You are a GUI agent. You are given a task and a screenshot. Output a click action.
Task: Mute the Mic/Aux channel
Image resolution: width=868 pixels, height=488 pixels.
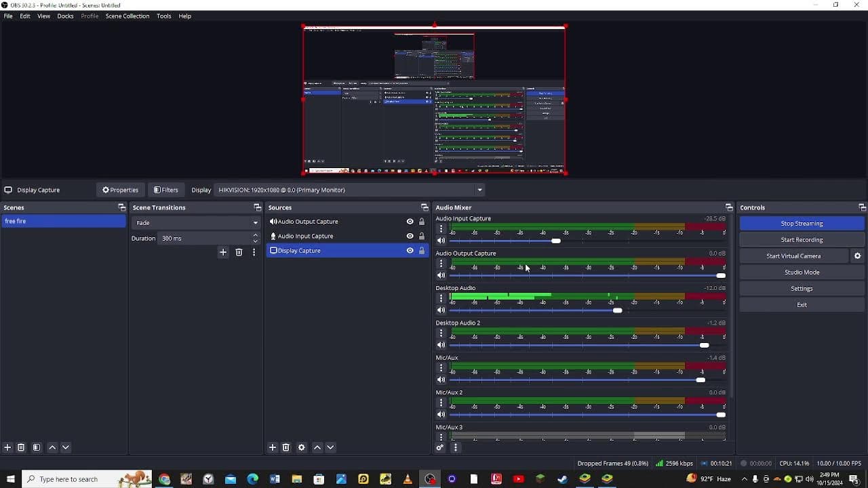point(441,380)
